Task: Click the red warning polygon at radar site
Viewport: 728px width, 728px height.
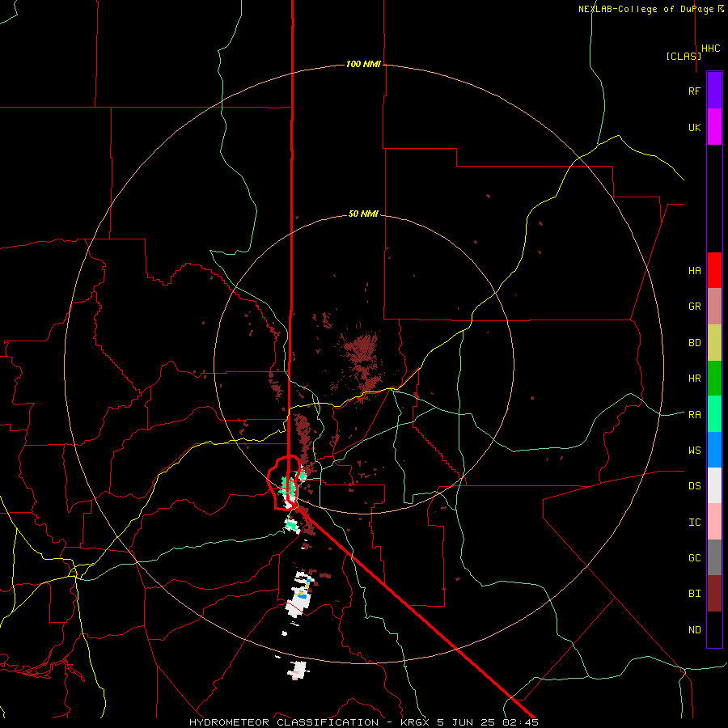Action: tap(284, 483)
